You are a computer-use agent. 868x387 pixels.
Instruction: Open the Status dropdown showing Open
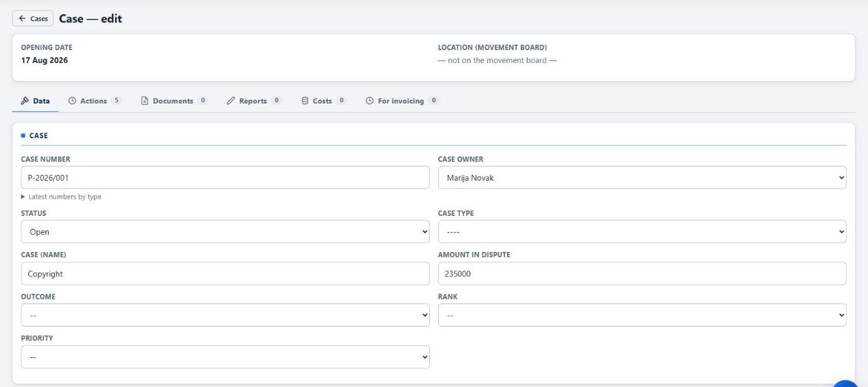pyautogui.click(x=225, y=231)
